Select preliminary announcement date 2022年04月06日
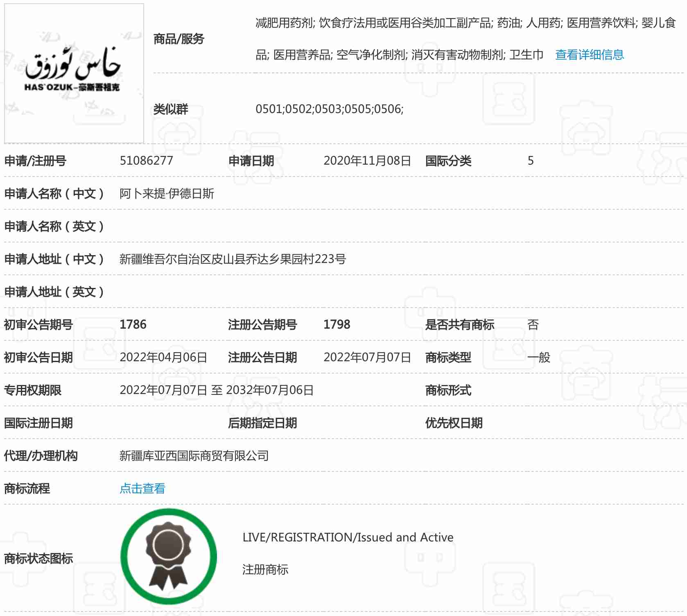Viewport: 687px width, 616px height. (x=163, y=357)
